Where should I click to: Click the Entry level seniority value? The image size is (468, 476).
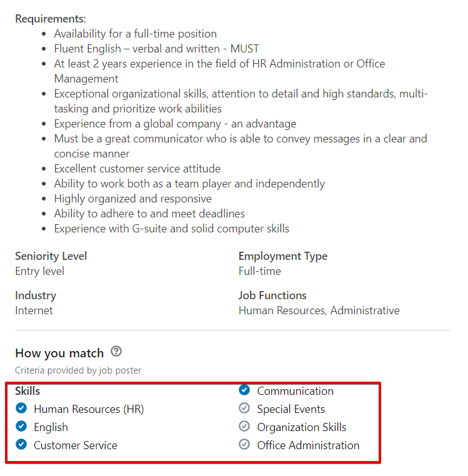coord(40,271)
